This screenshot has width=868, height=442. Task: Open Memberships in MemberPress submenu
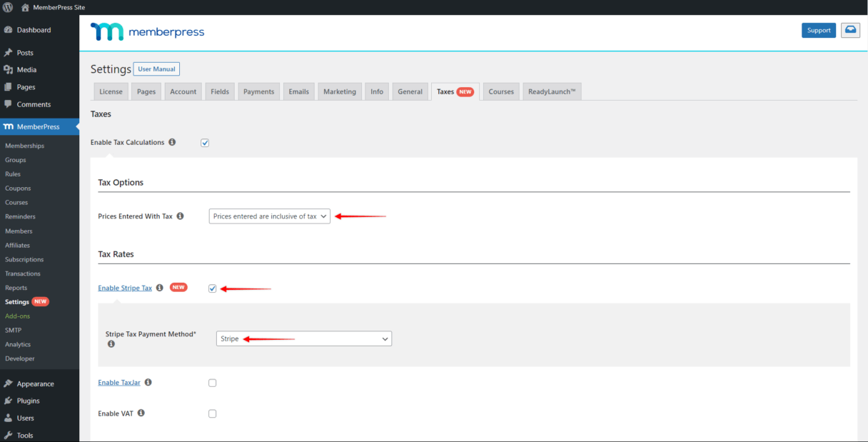click(x=24, y=146)
